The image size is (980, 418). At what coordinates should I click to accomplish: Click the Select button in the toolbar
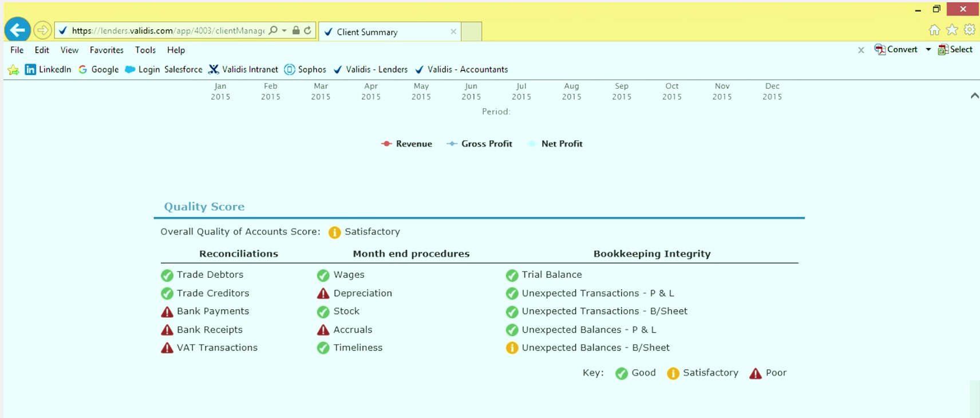pos(955,50)
